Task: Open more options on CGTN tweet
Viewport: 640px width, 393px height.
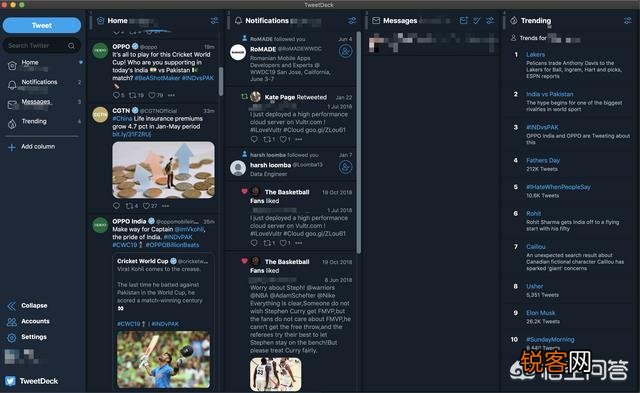Action: (165, 206)
